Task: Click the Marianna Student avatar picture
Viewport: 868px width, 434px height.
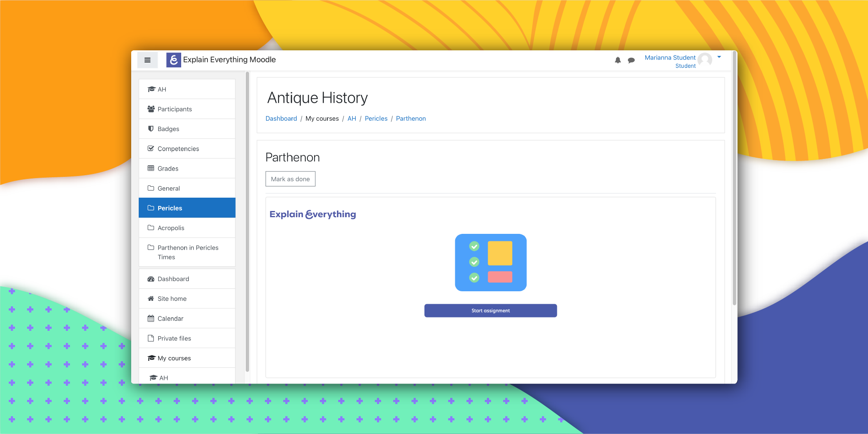Action: [705, 60]
